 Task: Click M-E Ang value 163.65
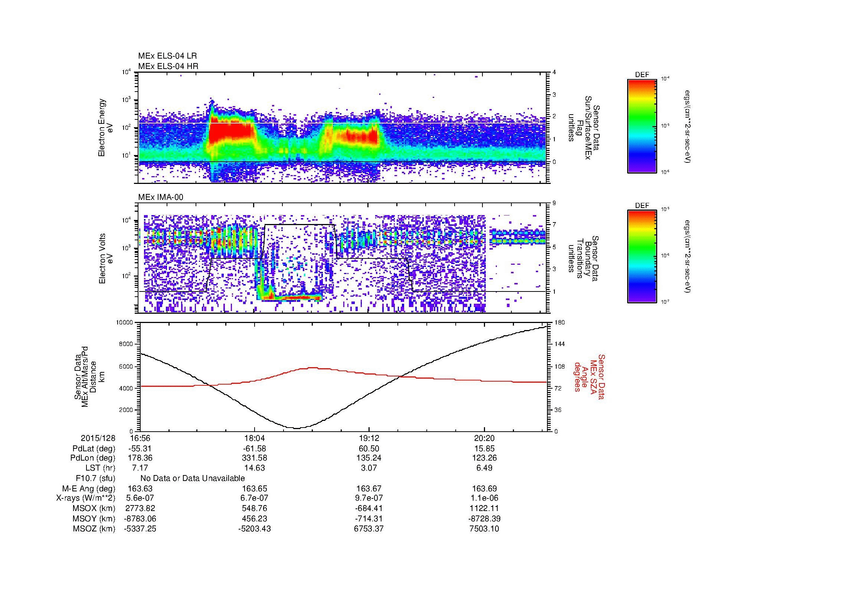tap(255, 488)
